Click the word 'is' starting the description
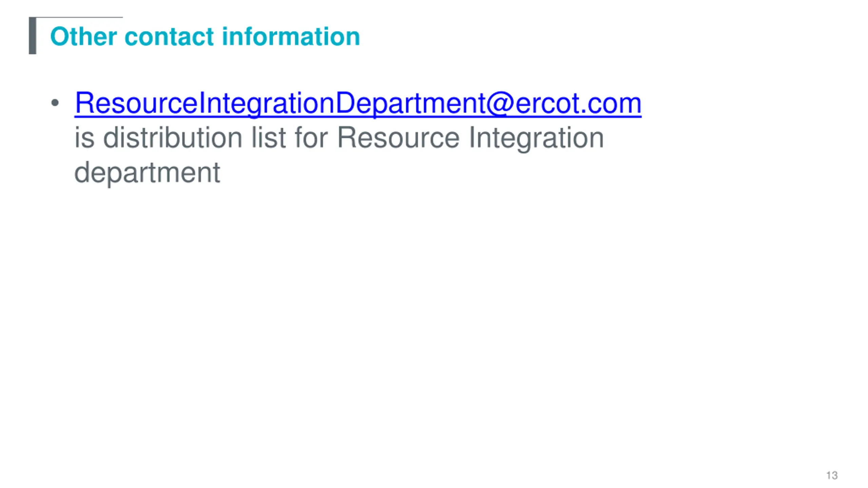Screen dimensions: 868x488 point(84,138)
